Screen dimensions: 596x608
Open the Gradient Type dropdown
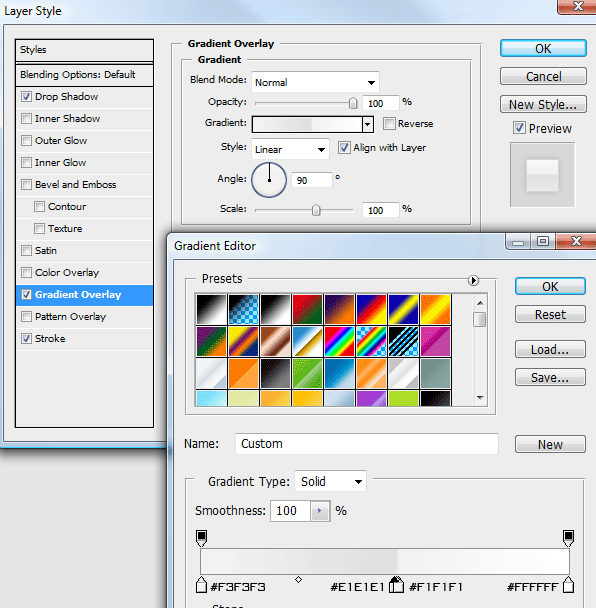pyautogui.click(x=330, y=481)
